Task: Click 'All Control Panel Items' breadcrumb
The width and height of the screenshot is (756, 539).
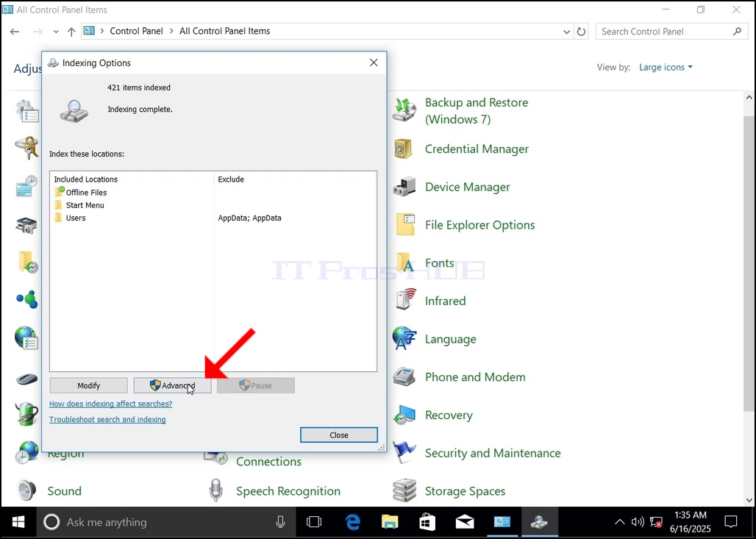Action: 225,31
